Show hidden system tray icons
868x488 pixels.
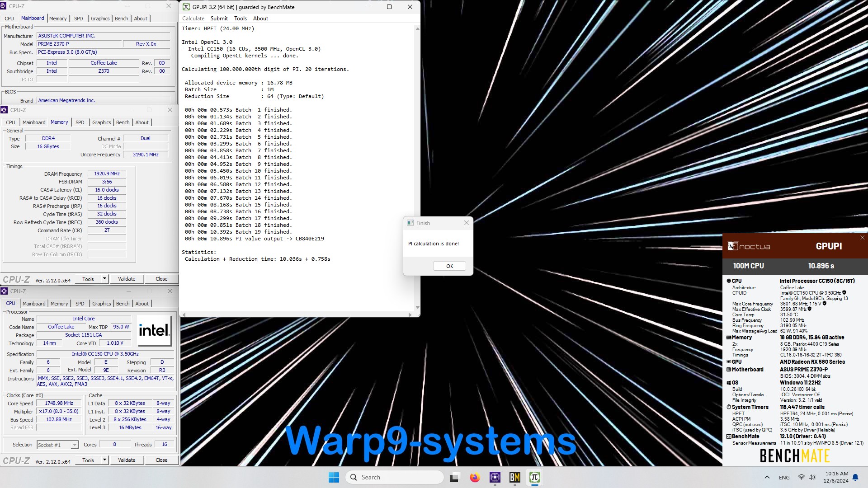click(x=767, y=477)
